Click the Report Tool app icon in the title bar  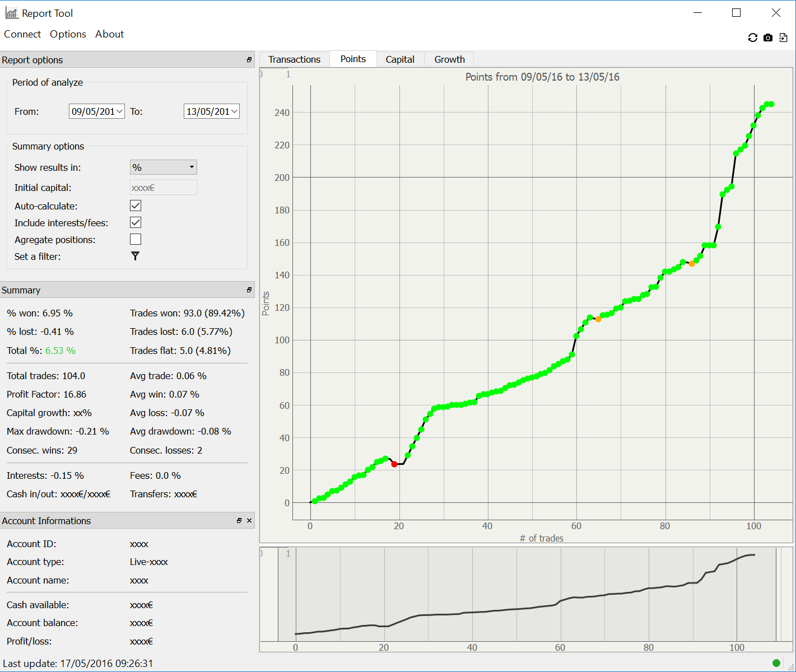point(12,13)
